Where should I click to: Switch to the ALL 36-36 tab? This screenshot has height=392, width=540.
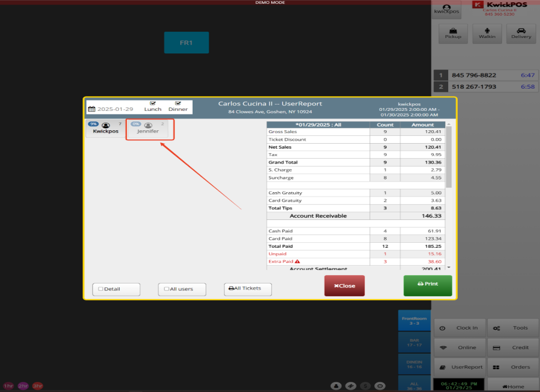click(x=414, y=384)
